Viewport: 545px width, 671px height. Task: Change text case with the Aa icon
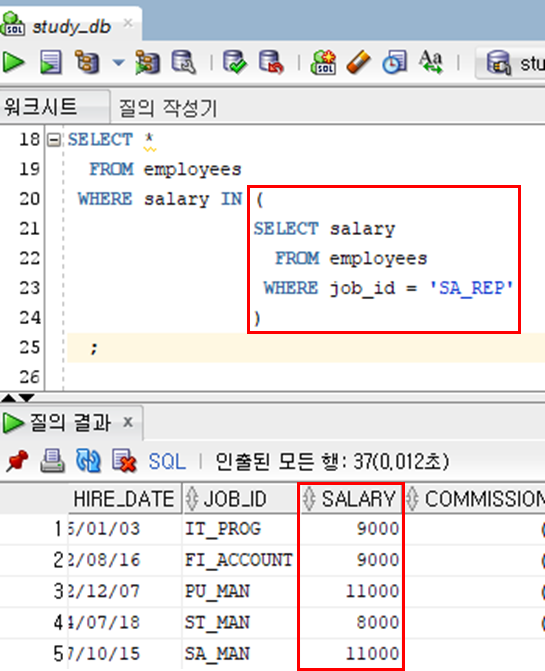[431, 62]
